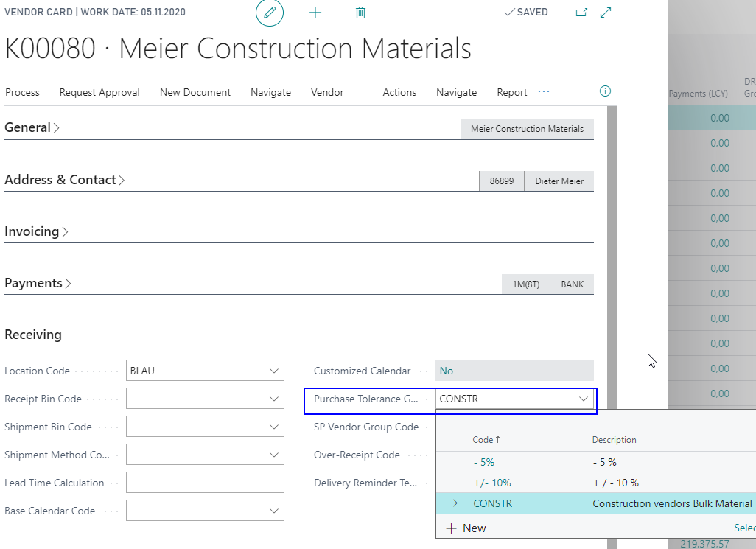Open the Request Approval menu

coord(99,92)
